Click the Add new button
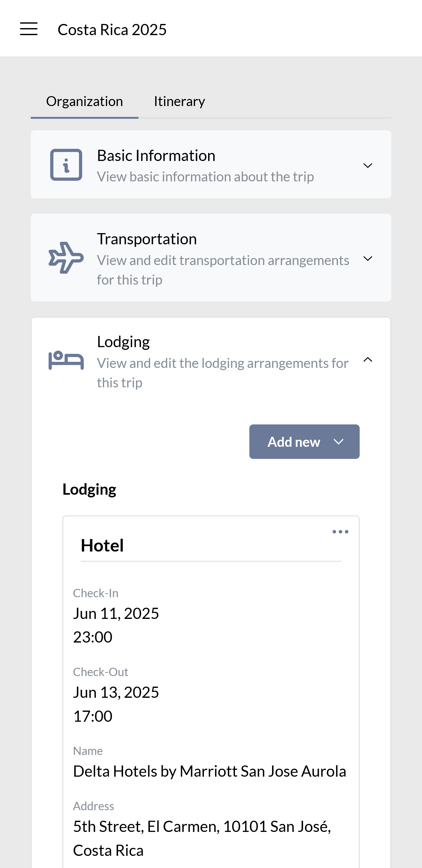 point(304,441)
